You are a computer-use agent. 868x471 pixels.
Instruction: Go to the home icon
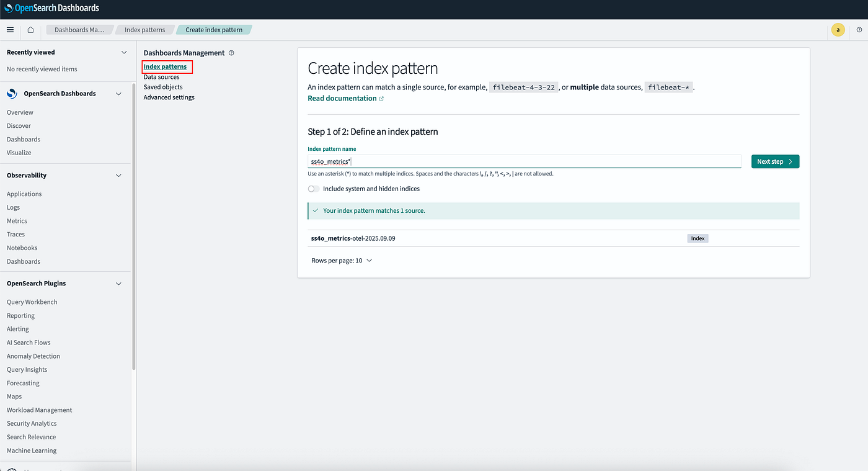point(30,30)
